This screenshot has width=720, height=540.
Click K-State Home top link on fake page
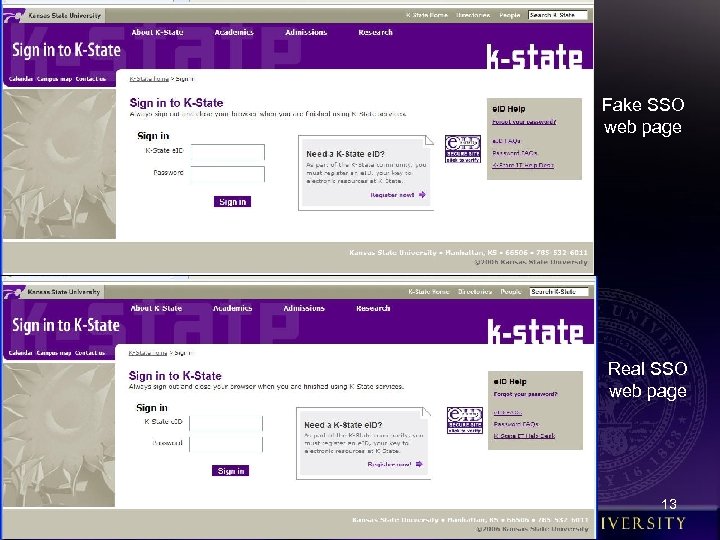[x=427, y=15]
